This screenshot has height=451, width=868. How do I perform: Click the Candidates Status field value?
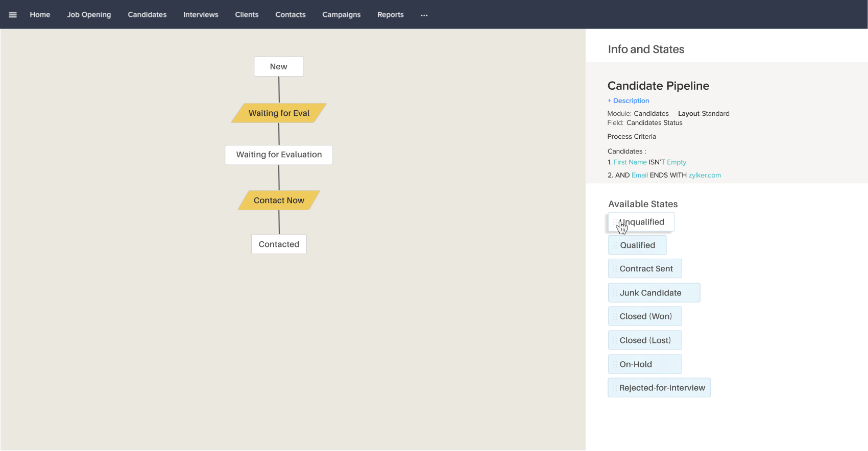pyautogui.click(x=654, y=123)
